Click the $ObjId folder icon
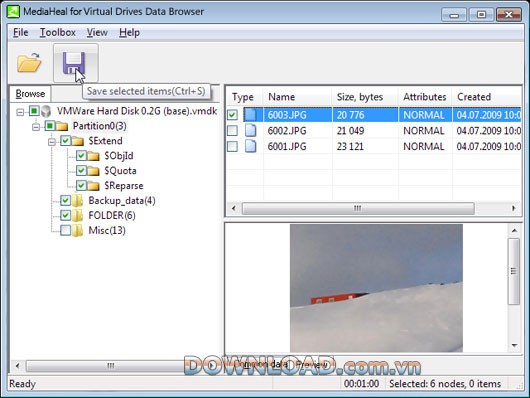The width and height of the screenshot is (530, 398). 93,156
